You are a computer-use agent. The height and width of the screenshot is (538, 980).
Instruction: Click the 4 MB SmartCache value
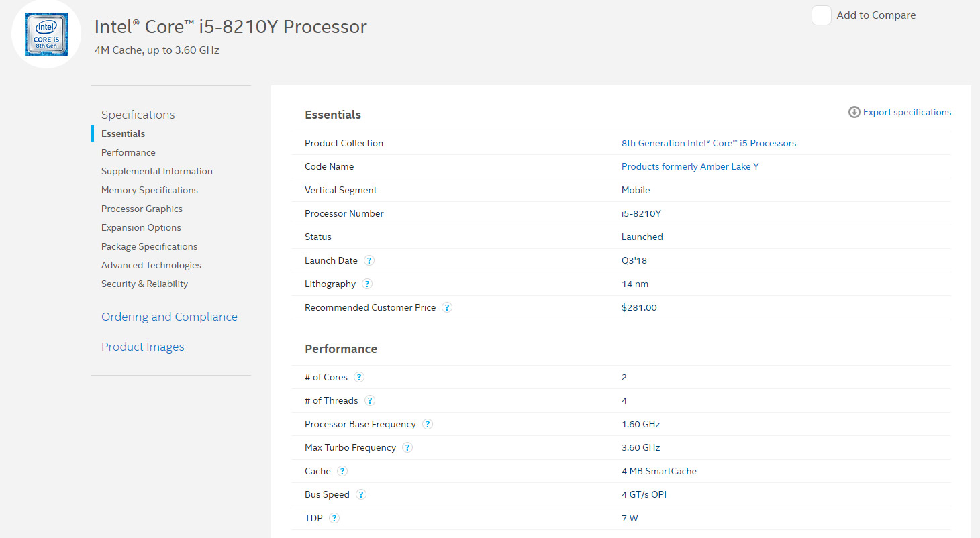pos(659,471)
